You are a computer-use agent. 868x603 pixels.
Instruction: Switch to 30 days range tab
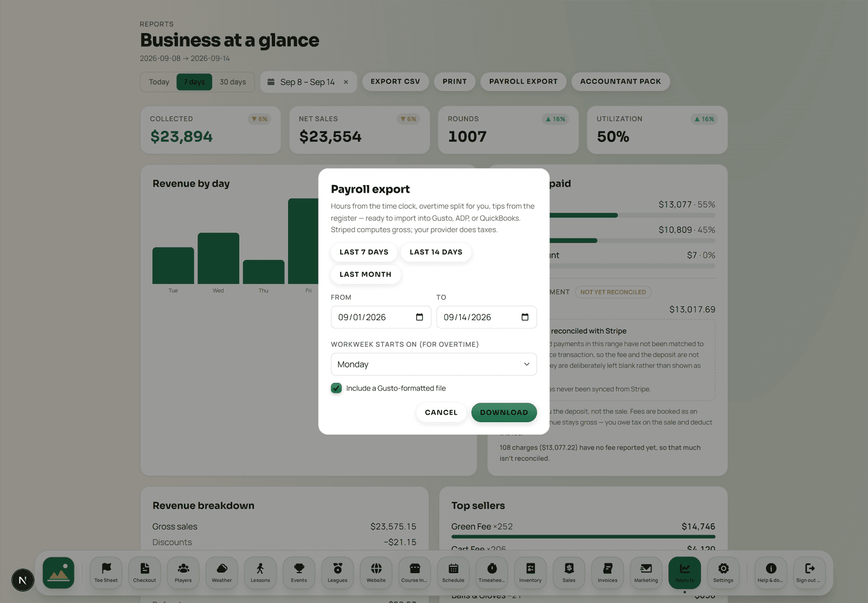(x=233, y=82)
